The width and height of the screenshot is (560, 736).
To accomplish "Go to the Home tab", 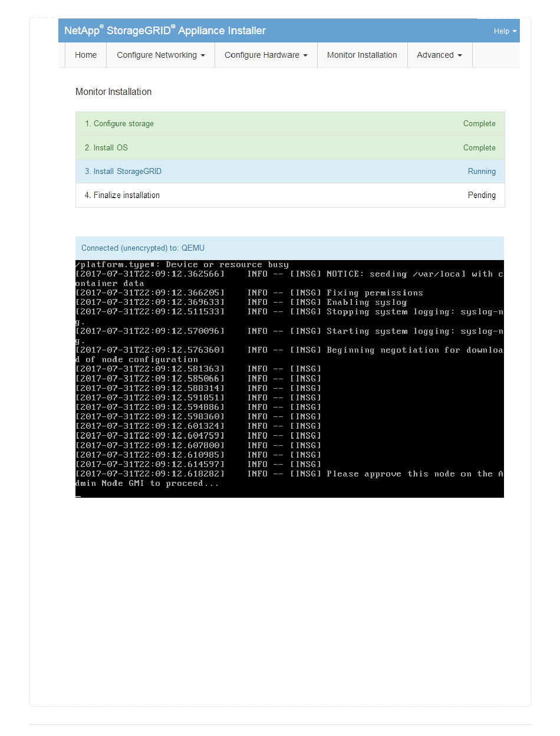I will tap(85, 55).
